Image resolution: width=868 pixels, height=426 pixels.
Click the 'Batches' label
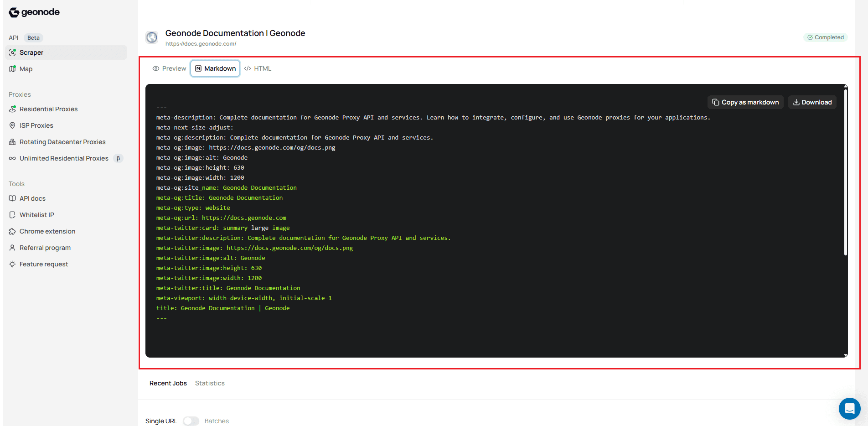tap(217, 421)
